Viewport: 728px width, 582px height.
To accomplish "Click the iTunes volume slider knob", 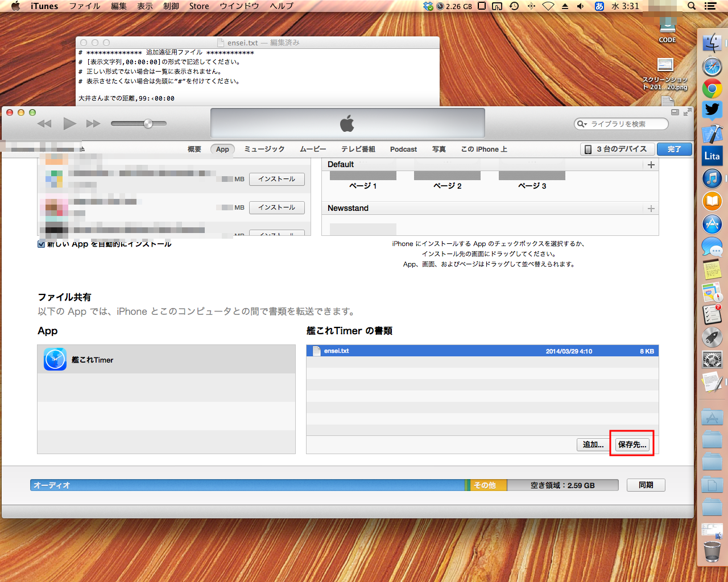I will [x=148, y=123].
